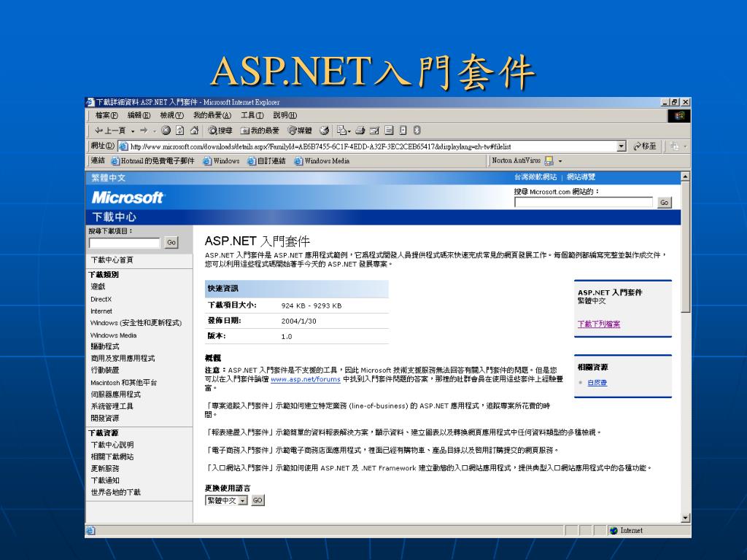This screenshot has height=560, width=747.
Task: Select Windows (安全性和更新程式) category
Action: tap(136, 323)
